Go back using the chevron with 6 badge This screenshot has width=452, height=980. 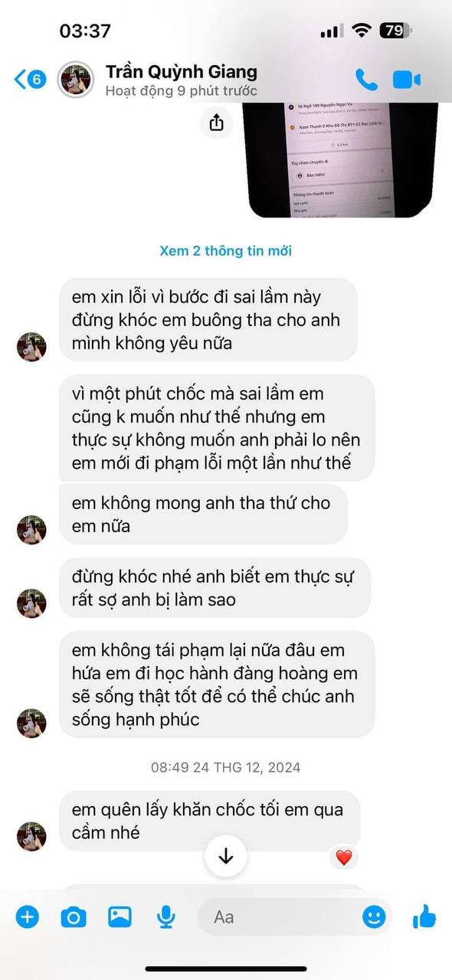[x=31, y=78]
